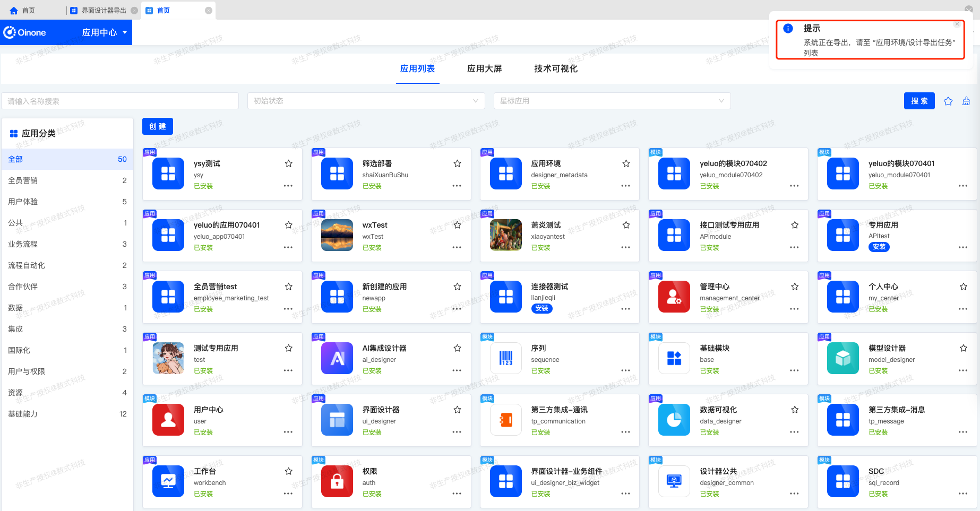980x511 pixels.
Task: Select the 全员营销 category
Action: click(x=67, y=180)
